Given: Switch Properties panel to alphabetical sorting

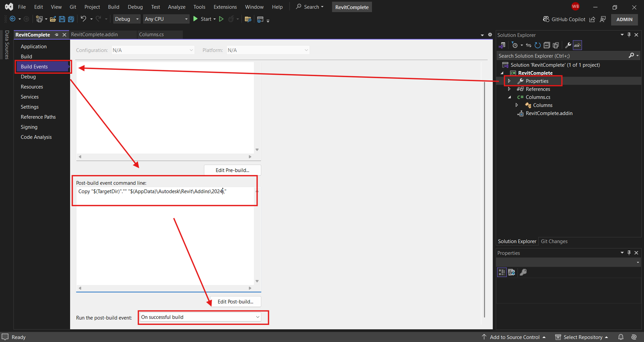Looking at the screenshot, I should pyautogui.click(x=512, y=272).
